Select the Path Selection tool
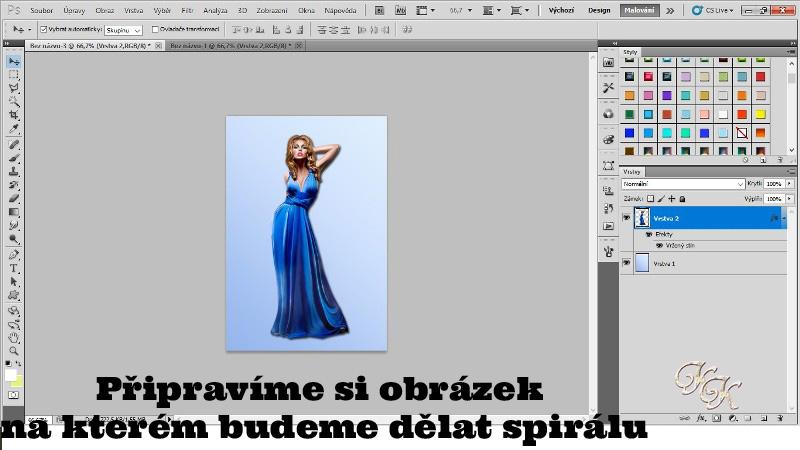 14,281
